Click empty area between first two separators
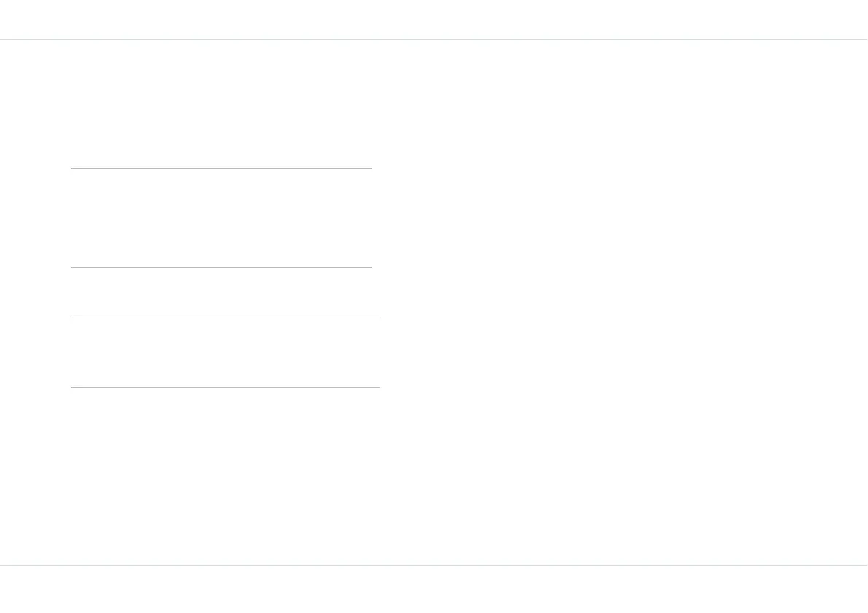The width and height of the screenshot is (868, 613). pyautogui.click(x=222, y=217)
